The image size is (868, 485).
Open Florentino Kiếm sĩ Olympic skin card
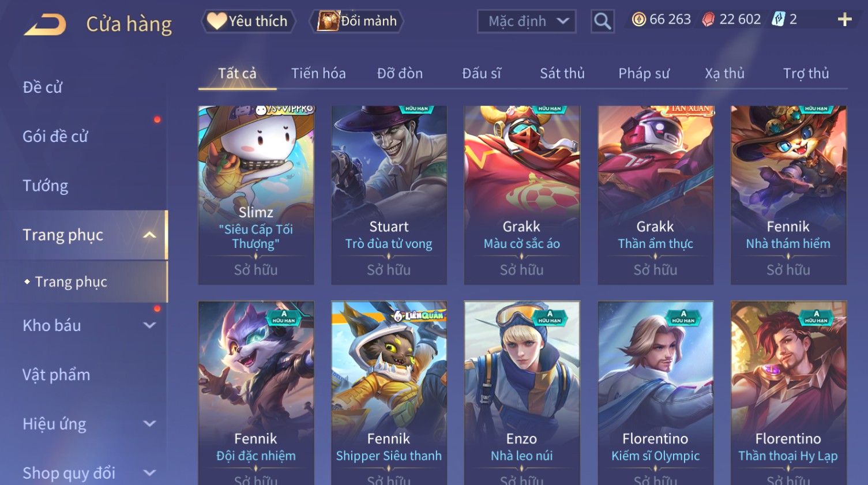point(655,392)
